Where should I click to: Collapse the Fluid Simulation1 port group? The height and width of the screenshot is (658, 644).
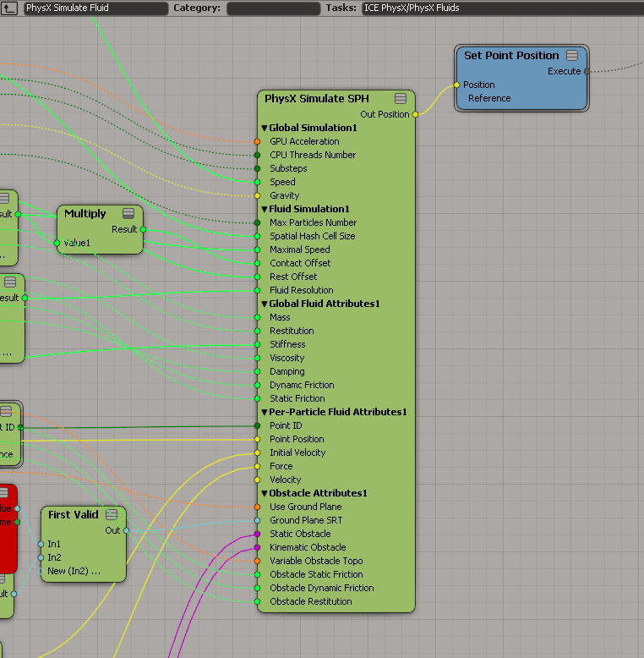[x=265, y=209]
